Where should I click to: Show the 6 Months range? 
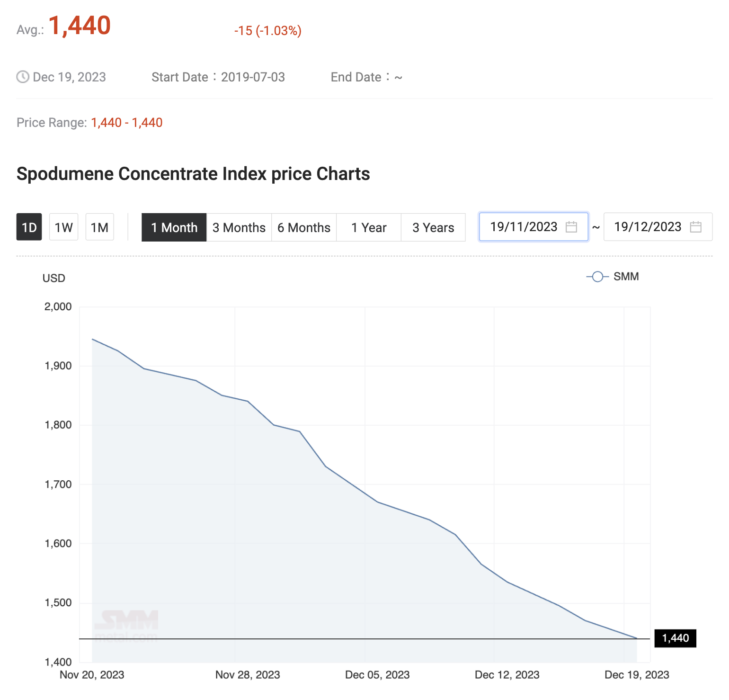[303, 227]
